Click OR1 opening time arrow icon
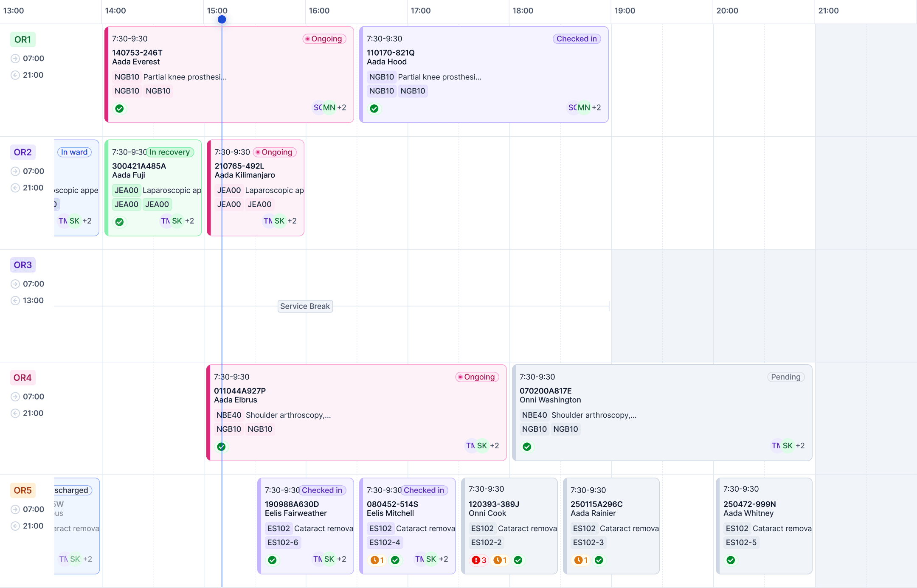The width and height of the screenshot is (917, 588). pos(15,59)
